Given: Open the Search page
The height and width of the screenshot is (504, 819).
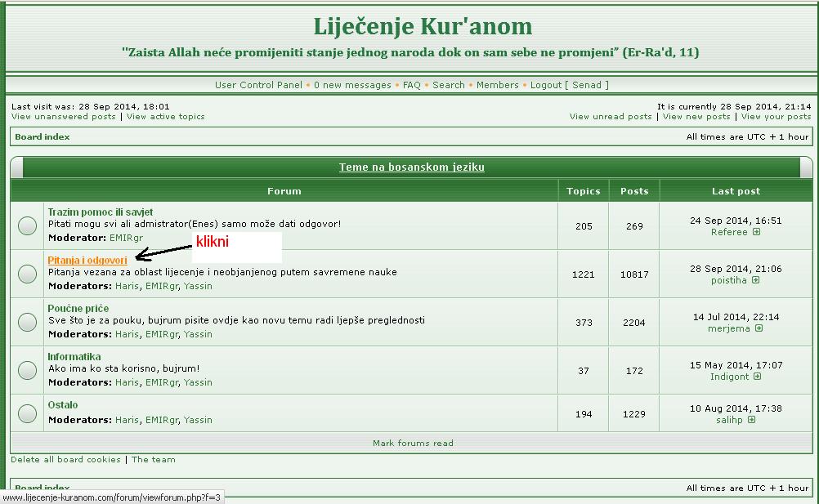Looking at the screenshot, I should point(449,85).
